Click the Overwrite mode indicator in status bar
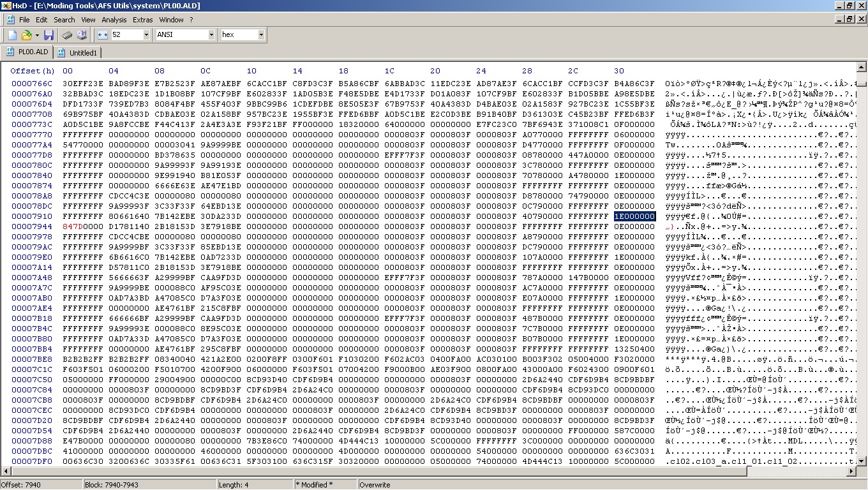Screen dimensions: 868x490 pos(375,485)
